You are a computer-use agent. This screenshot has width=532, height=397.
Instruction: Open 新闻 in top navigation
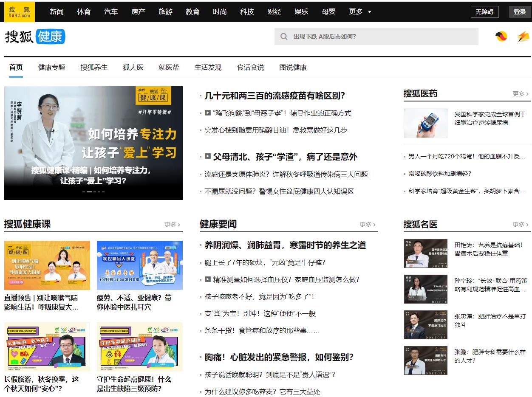(57, 12)
